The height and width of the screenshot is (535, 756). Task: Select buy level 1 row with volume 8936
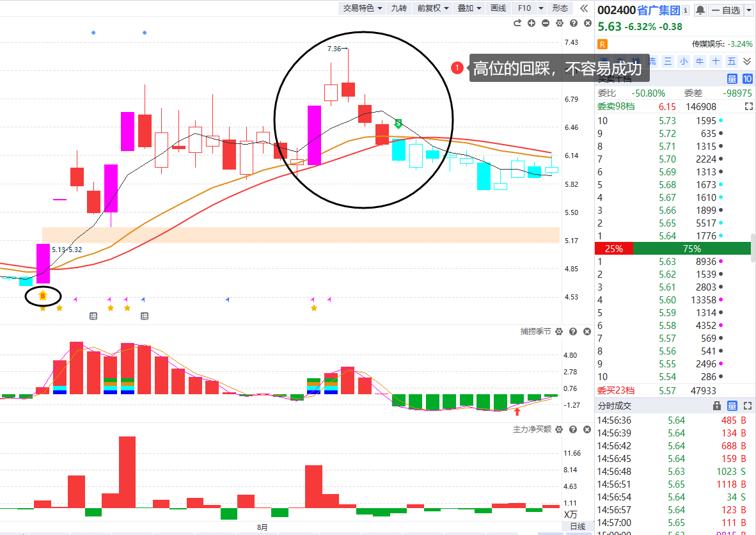click(673, 262)
